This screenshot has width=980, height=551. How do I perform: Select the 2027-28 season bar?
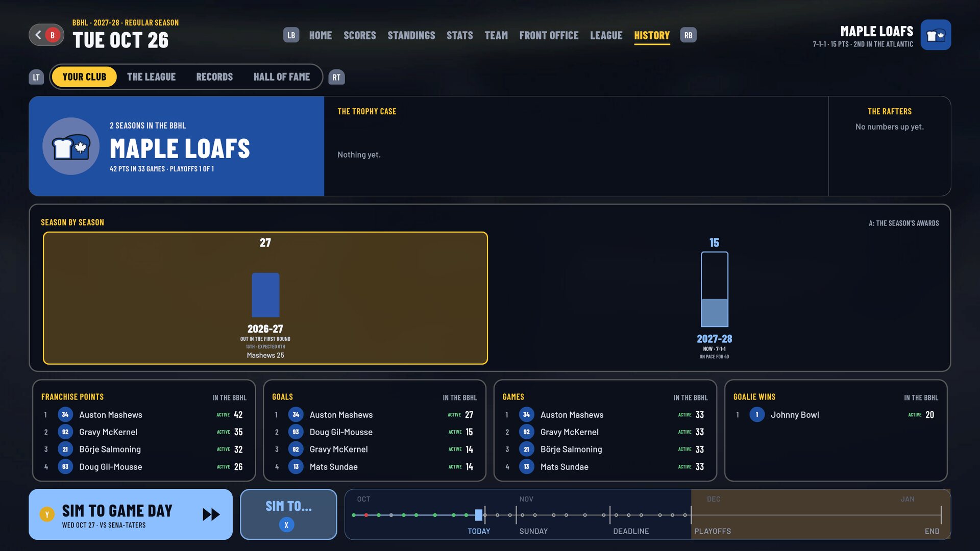[714, 289]
